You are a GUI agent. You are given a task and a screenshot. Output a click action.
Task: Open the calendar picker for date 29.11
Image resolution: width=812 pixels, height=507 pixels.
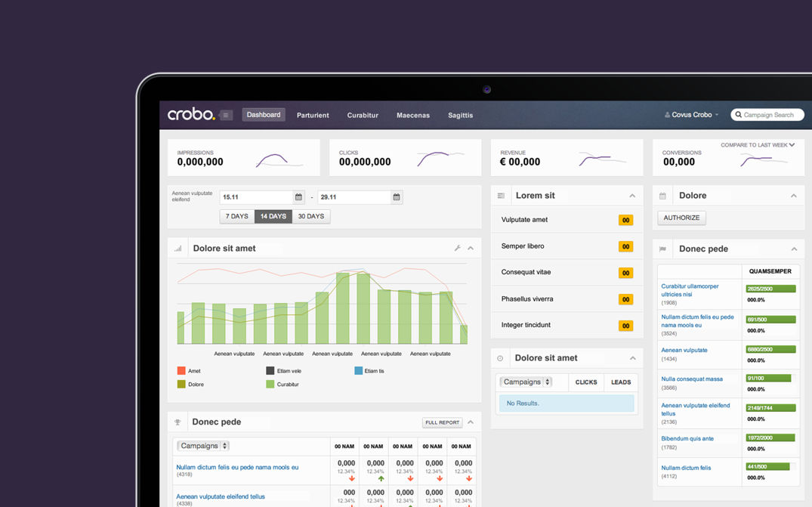click(x=397, y=196)
